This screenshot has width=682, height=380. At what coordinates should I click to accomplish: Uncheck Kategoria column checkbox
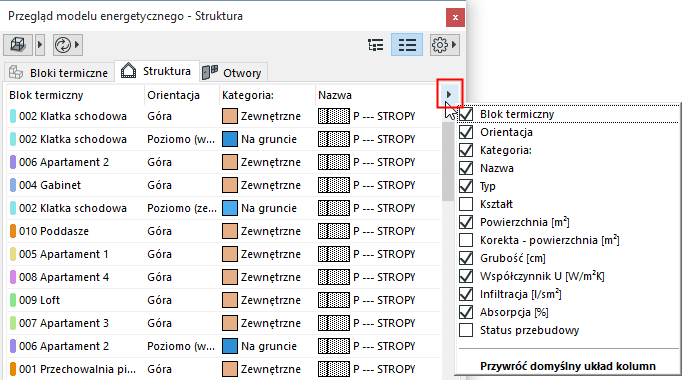click(x=466, y=150)
